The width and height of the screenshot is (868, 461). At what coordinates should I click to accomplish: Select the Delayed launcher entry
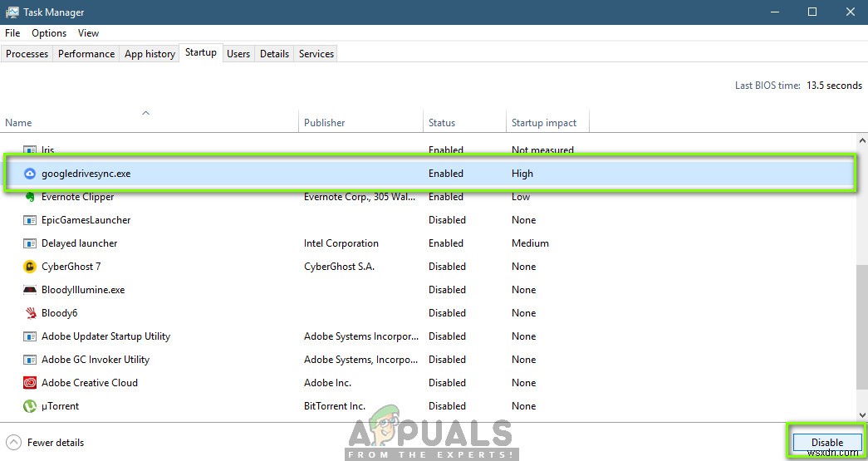pos(79,243)
